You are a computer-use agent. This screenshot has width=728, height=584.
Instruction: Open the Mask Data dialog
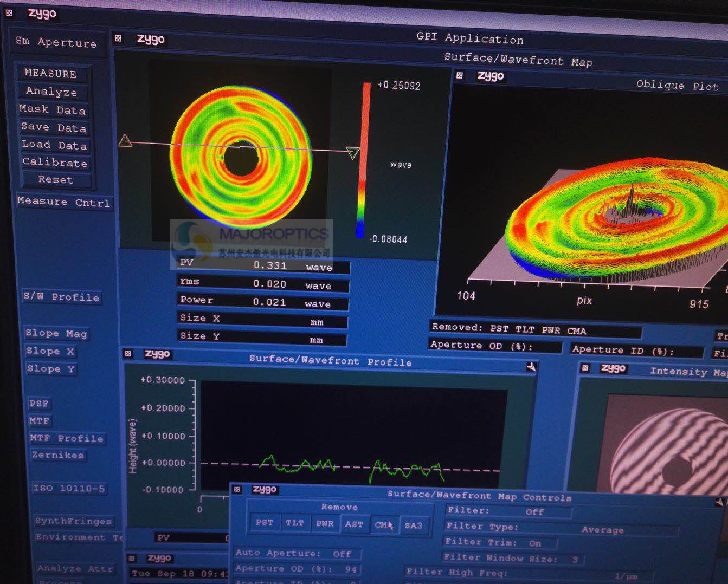53,109
